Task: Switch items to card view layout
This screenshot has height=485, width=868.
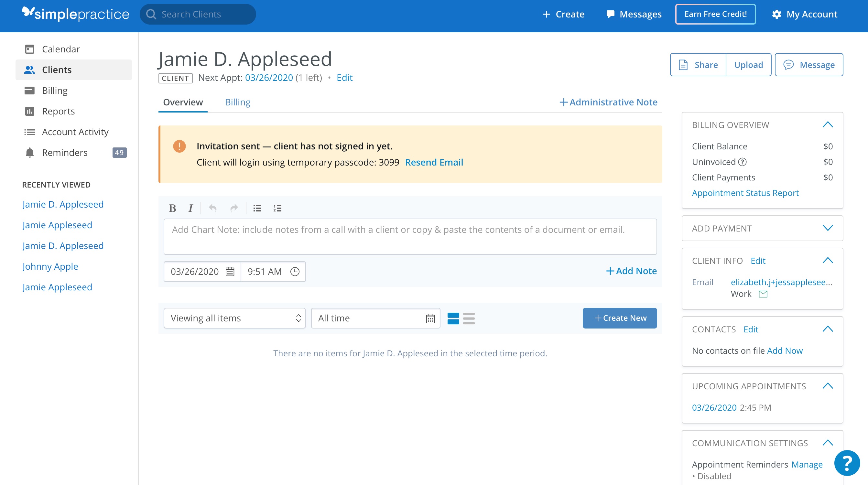Action: (454, 318)
